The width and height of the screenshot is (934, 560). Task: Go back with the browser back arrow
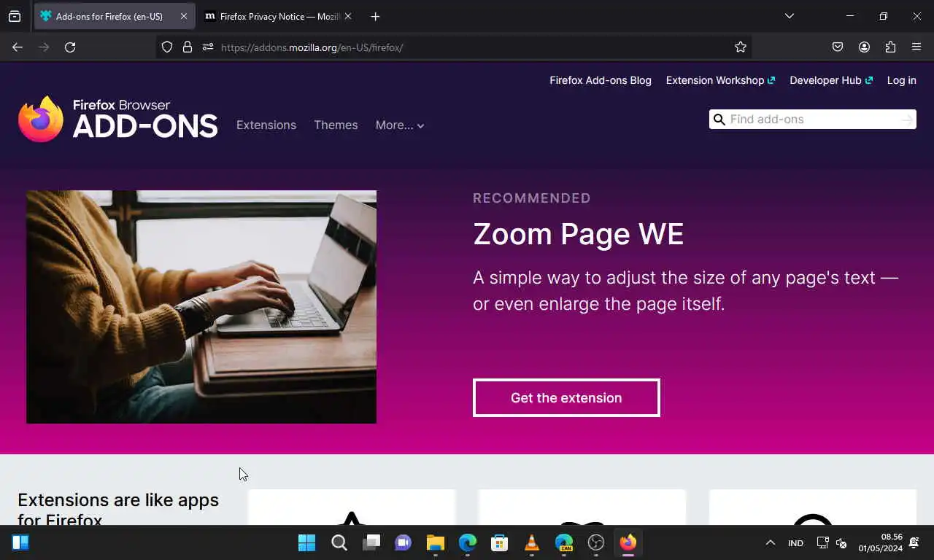18,47
